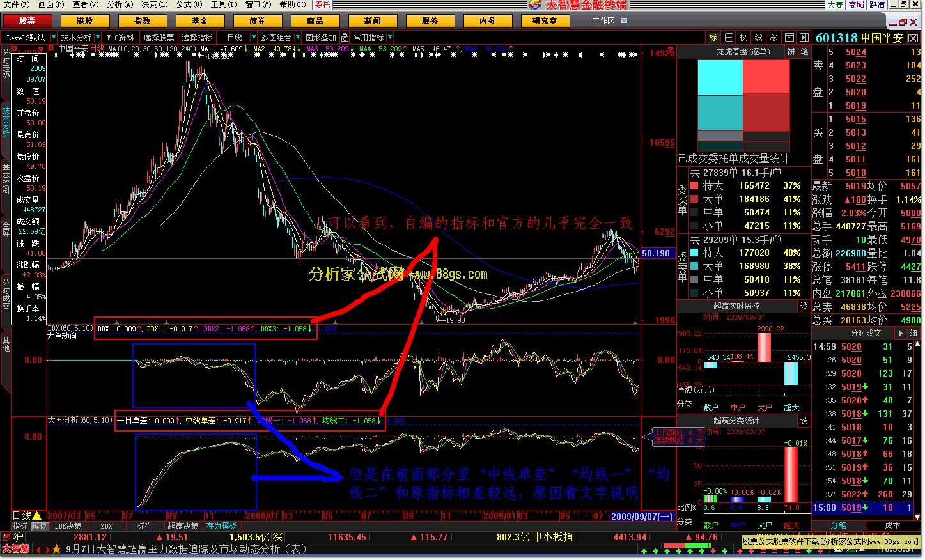Switch to the 分笔 tab at the bottom right

tap(838, 525)
